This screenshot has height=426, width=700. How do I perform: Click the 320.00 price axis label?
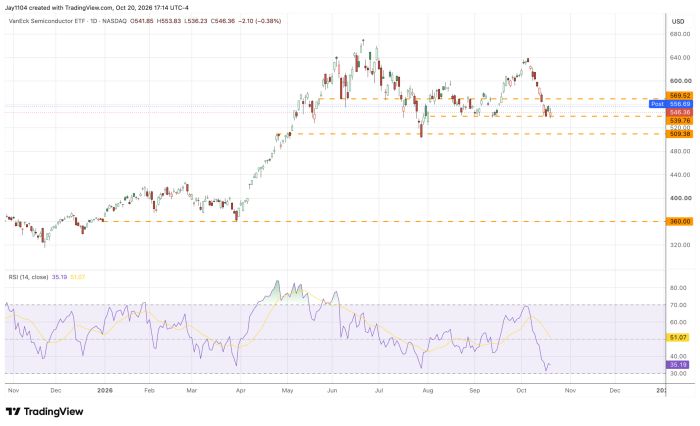click(680, 245)
